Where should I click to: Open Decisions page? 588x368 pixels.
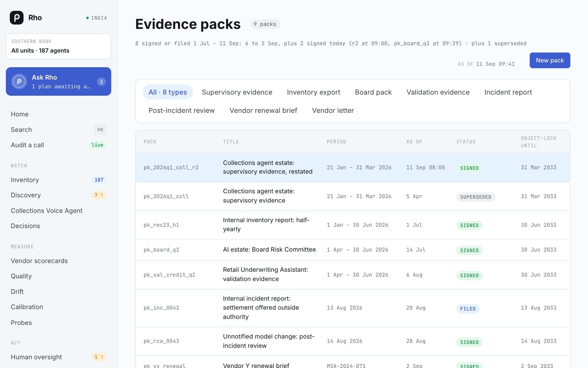pos(25,226)
